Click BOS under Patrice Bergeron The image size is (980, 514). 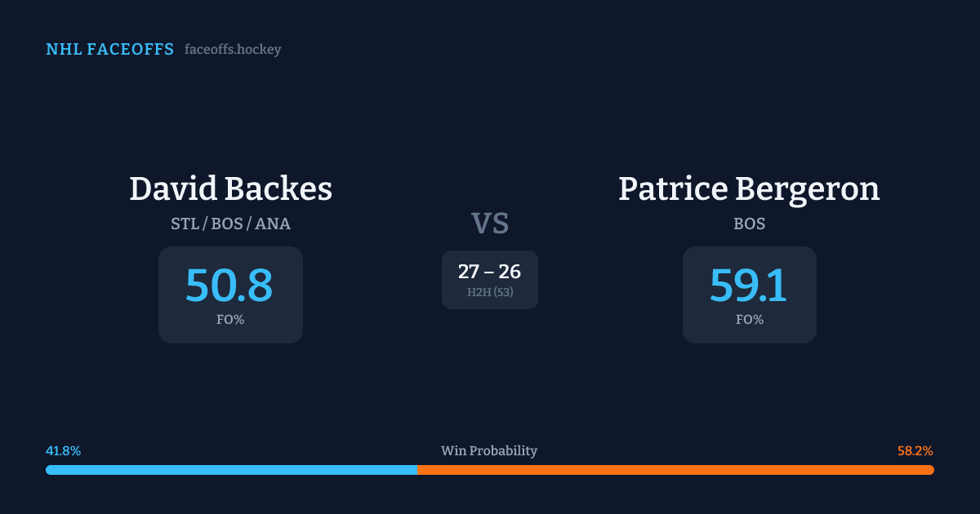[x=750, y=224]
